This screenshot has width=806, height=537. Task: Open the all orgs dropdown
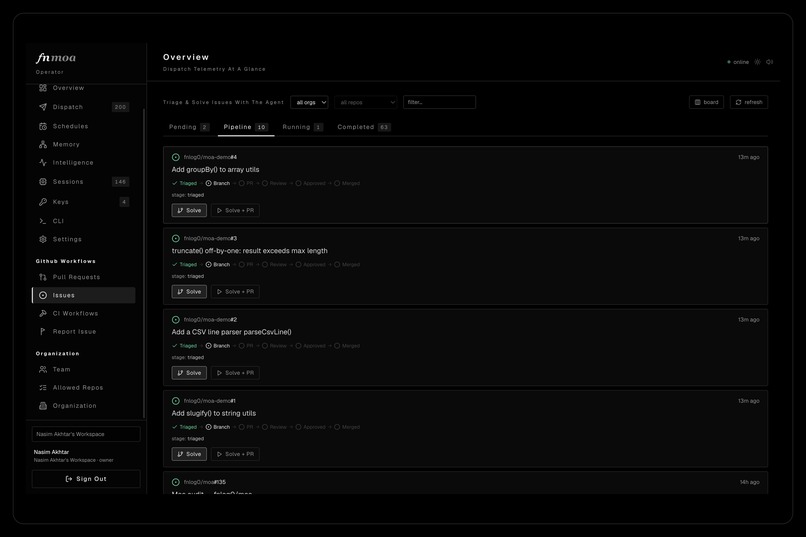click(309, 102)
